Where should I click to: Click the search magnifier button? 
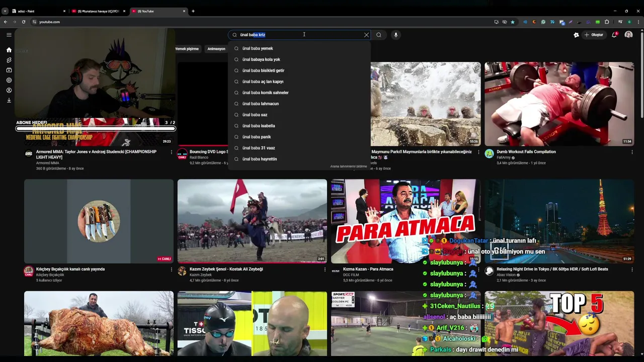tap(379, 35)
